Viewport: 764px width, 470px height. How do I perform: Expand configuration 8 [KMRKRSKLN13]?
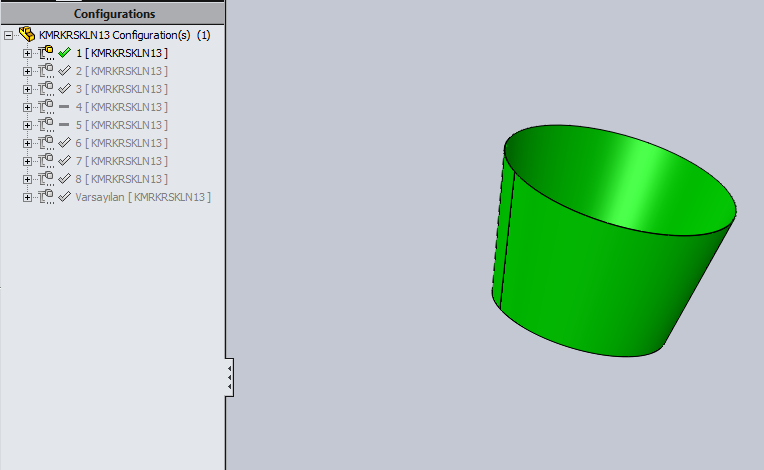pyautogui.click(x=27, y=179)
